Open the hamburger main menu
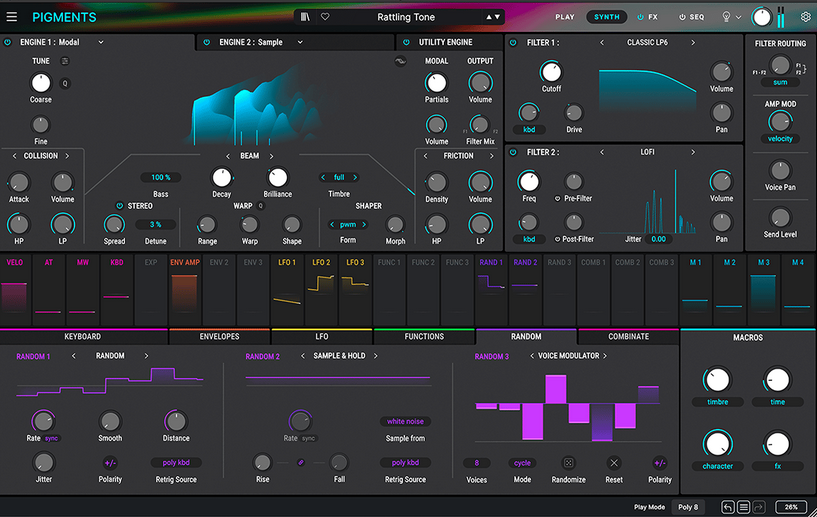This screenshot has width=817, height=517. click(12, 17)
